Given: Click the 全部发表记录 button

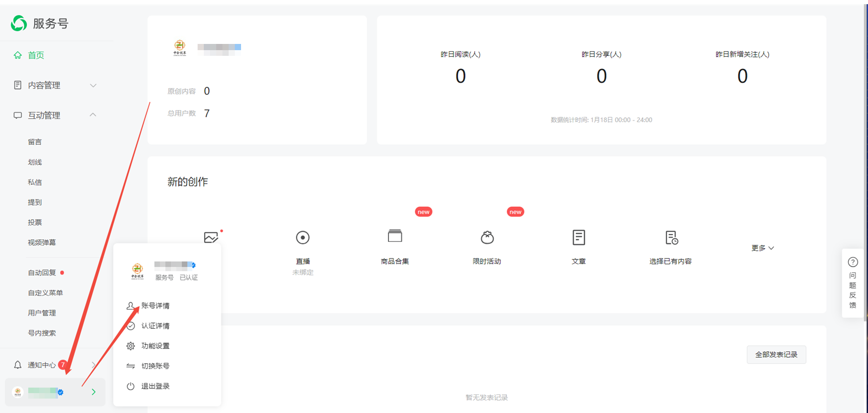Looking at the screenshot, I should [776, 355].
